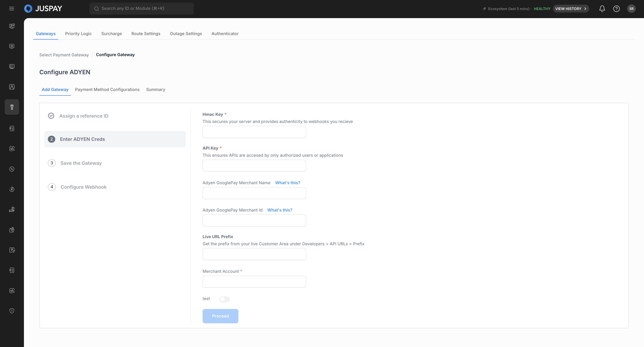
Task: Open the help question mark icon
Action: 616,9
